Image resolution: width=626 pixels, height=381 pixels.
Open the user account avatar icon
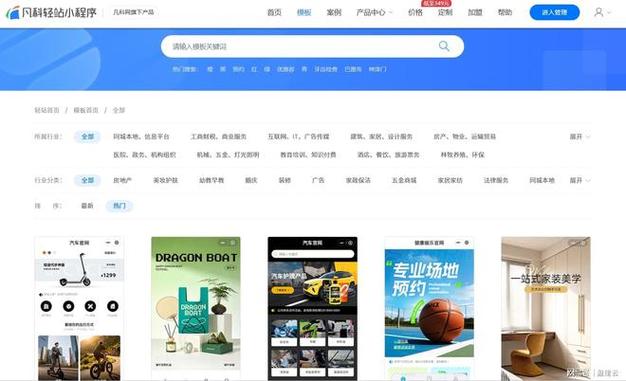(598, 12)
